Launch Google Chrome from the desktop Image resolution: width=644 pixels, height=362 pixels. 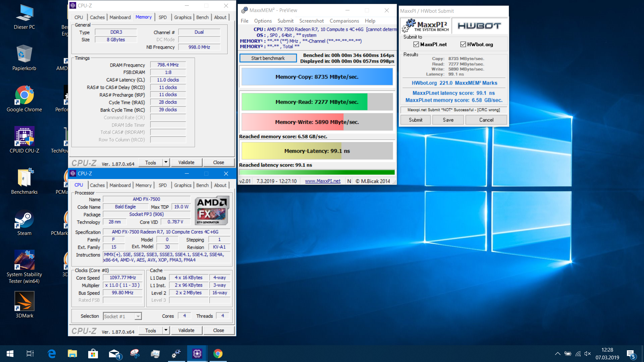[24, 99]
